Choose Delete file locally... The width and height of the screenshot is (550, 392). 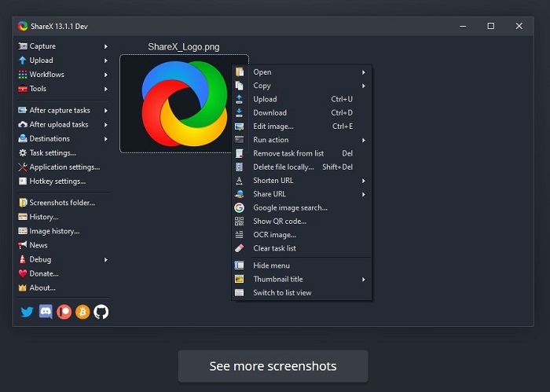click(302, 167)
